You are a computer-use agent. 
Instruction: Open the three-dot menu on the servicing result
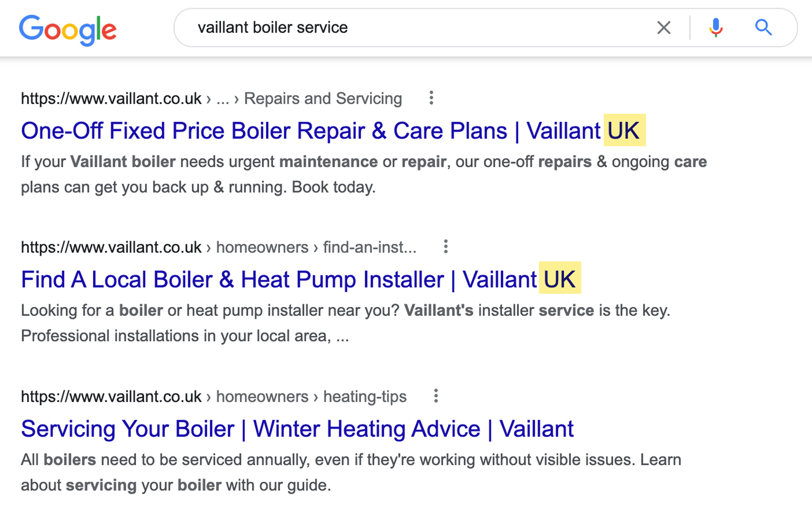[436, 396]
